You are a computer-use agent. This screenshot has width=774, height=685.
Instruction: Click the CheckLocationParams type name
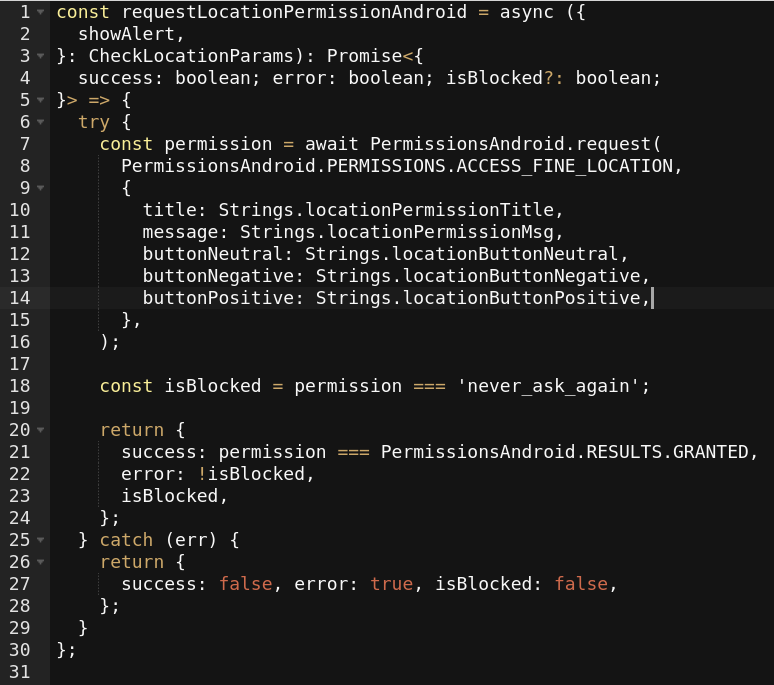click(191, 56)
